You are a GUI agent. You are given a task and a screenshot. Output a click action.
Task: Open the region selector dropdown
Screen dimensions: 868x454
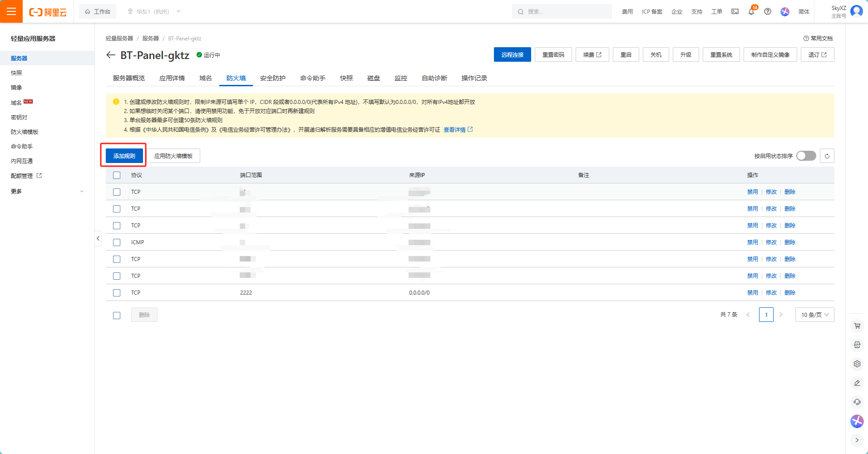coord(154,12)
